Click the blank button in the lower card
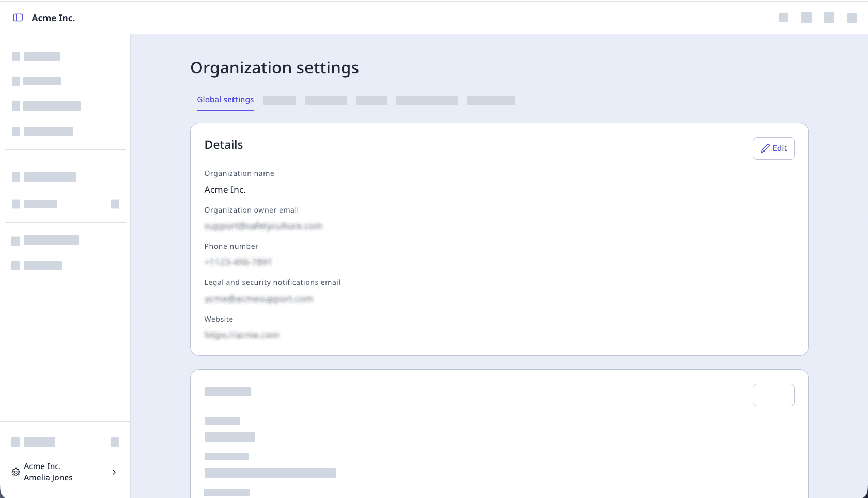Image resolution: width=868 pixels, height=498 pixels. pos(773,395)
